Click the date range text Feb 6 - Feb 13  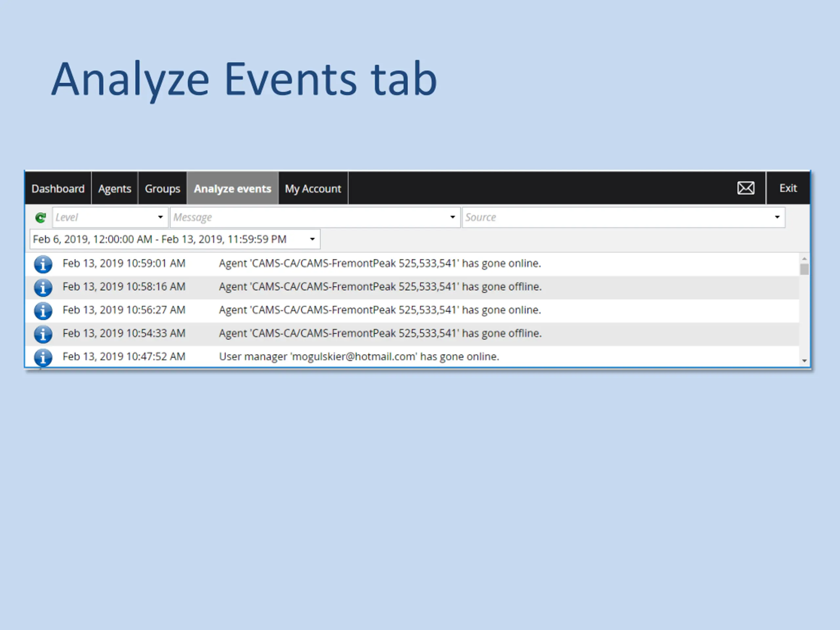pos(159,239)
